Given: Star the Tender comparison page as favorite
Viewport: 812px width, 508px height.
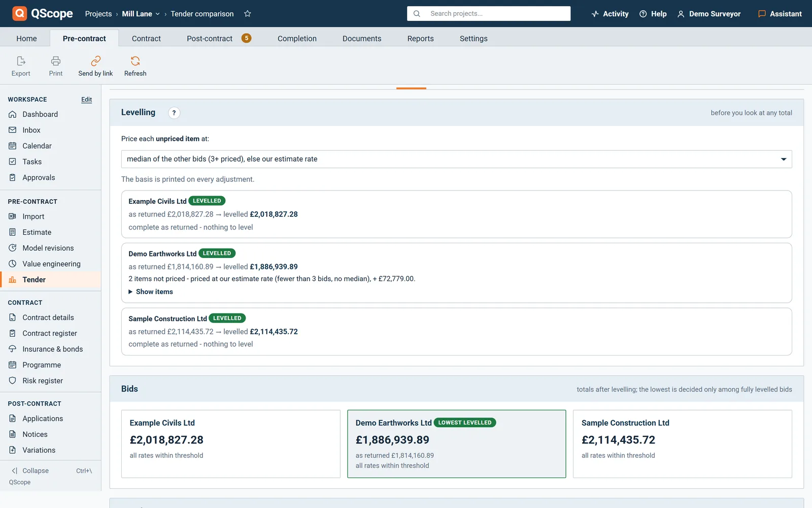Looking at the screenshot, I should pos(248,14).
